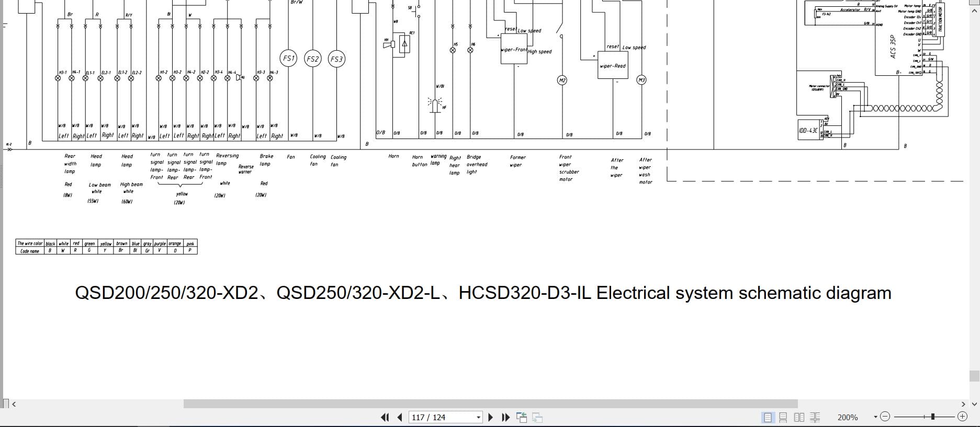980x427 pixels.
Task: Click the electrical system schematic diagram title
Action: tap(483, 293)
